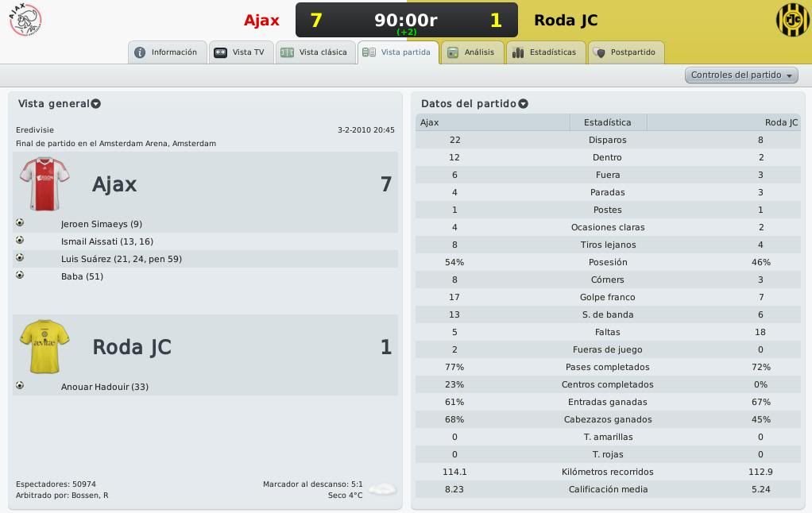Click the Vista clásica pitch icon
The width and height of the screenshot is (812, 513).
[287, 52]
